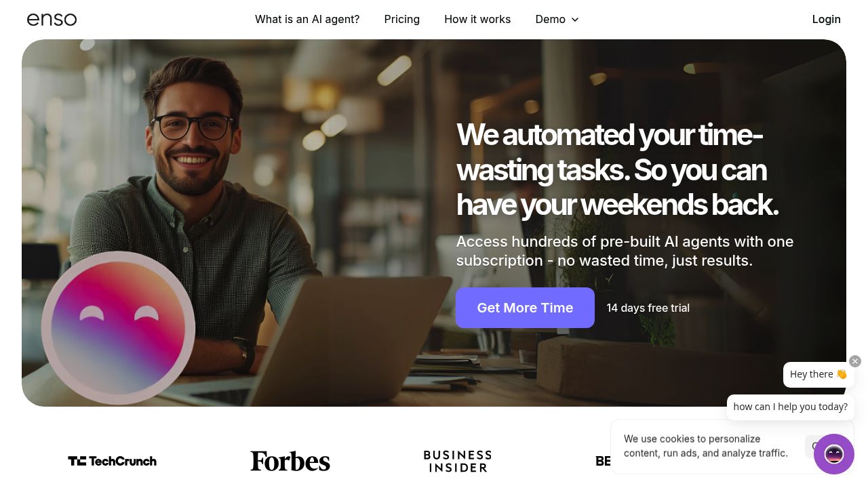Dismiss the chat greeting with the gray X
868x488 pixels.
click(855, 361)
